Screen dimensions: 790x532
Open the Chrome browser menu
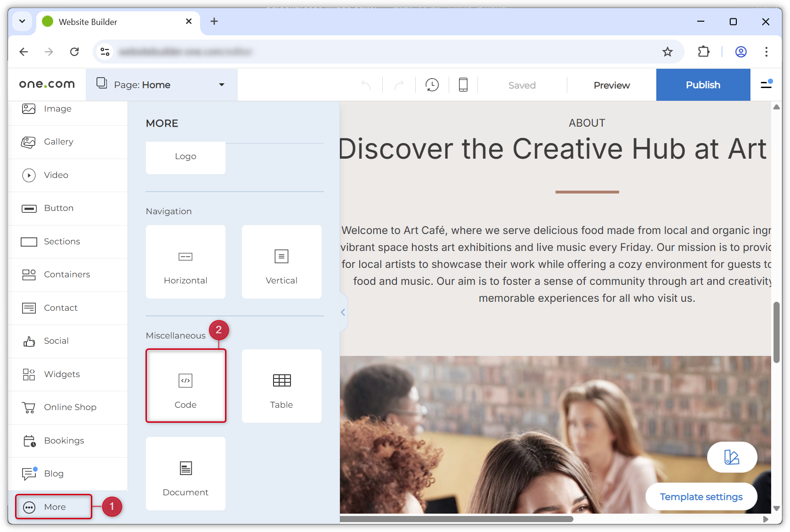click(766, 52)
